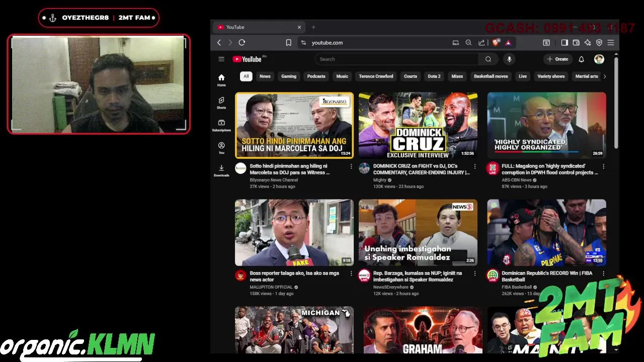Go forward in browser
Viewport: 644px width, 362px height.
tap(230, 43)
